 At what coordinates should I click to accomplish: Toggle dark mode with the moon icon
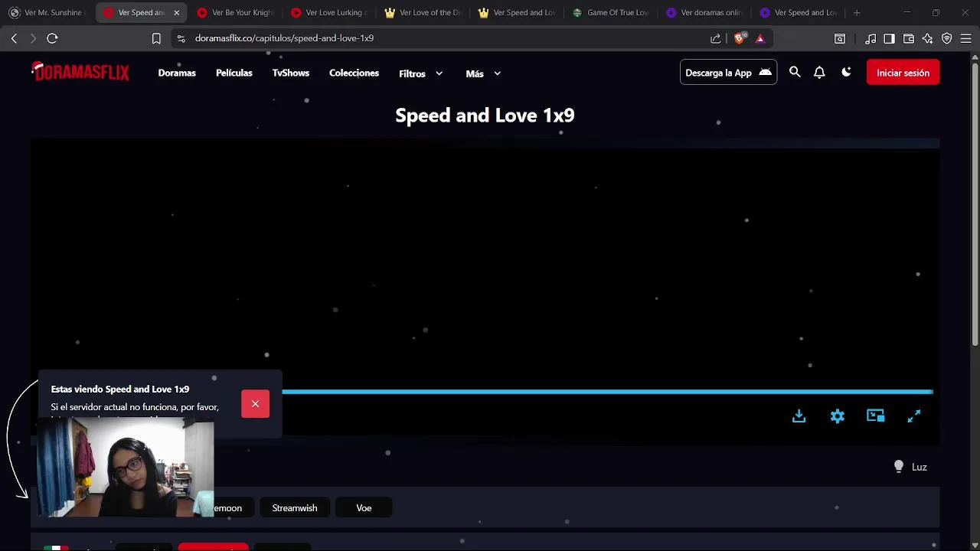tap(846, 72)
